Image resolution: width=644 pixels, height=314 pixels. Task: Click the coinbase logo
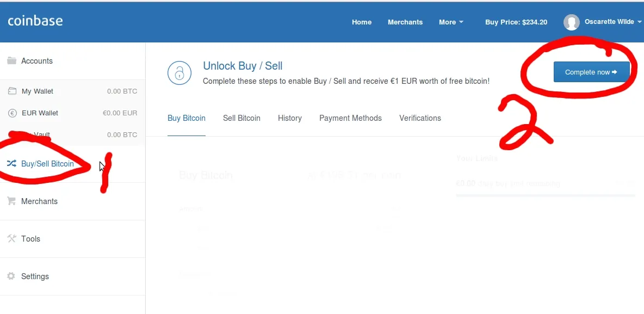point(35,21)
